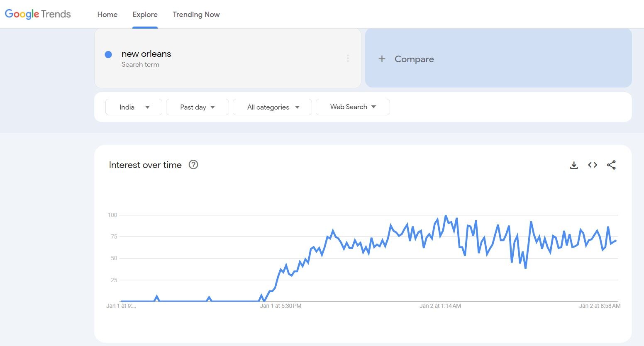Open the Trending Now tab
The height and width of the screenshot is (346, 644).
196,15
